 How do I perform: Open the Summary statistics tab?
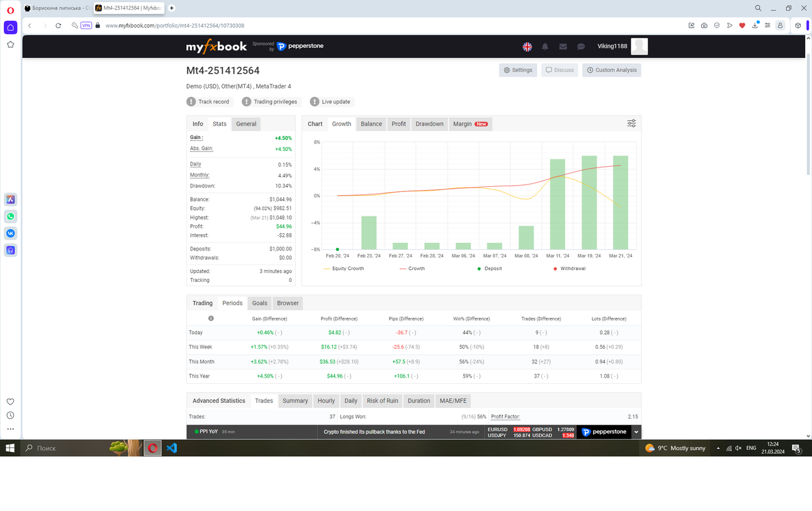click(x=295, y=401)
